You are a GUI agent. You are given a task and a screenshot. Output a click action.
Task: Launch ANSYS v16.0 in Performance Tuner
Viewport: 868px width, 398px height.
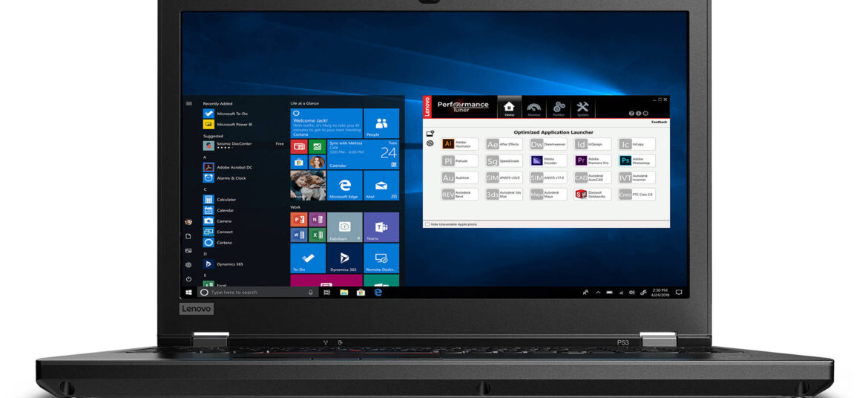[x=504, y=177]
